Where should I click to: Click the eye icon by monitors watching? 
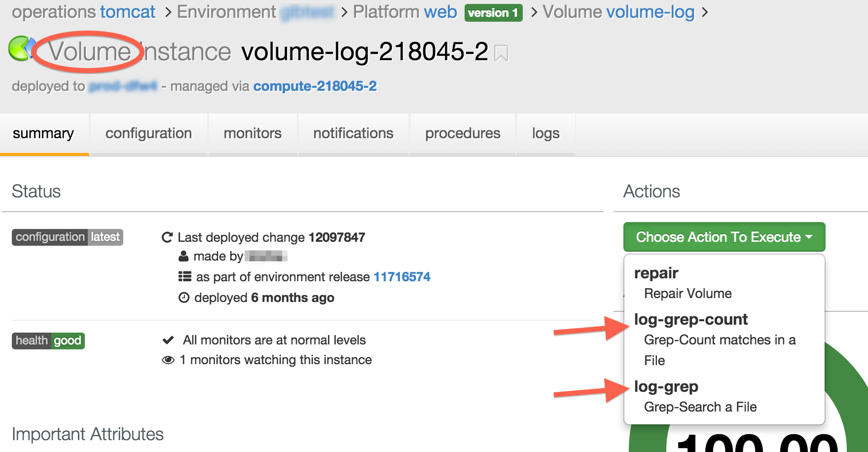coord(168,360)
